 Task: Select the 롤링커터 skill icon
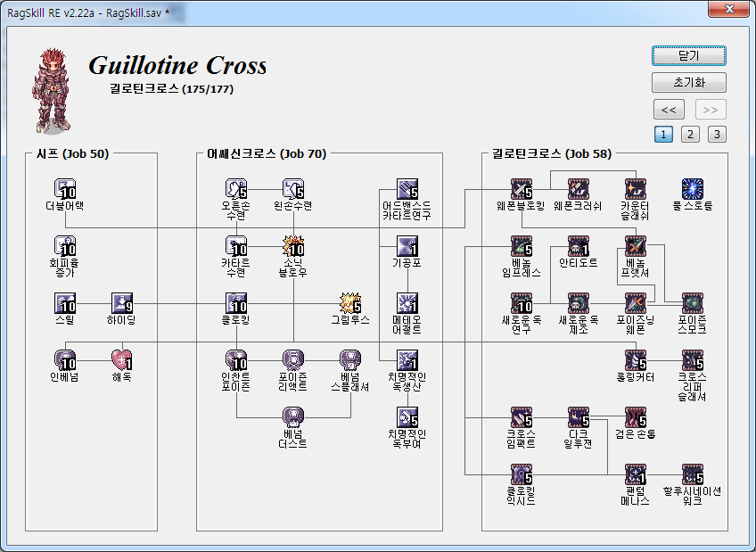tap(636, 360)
